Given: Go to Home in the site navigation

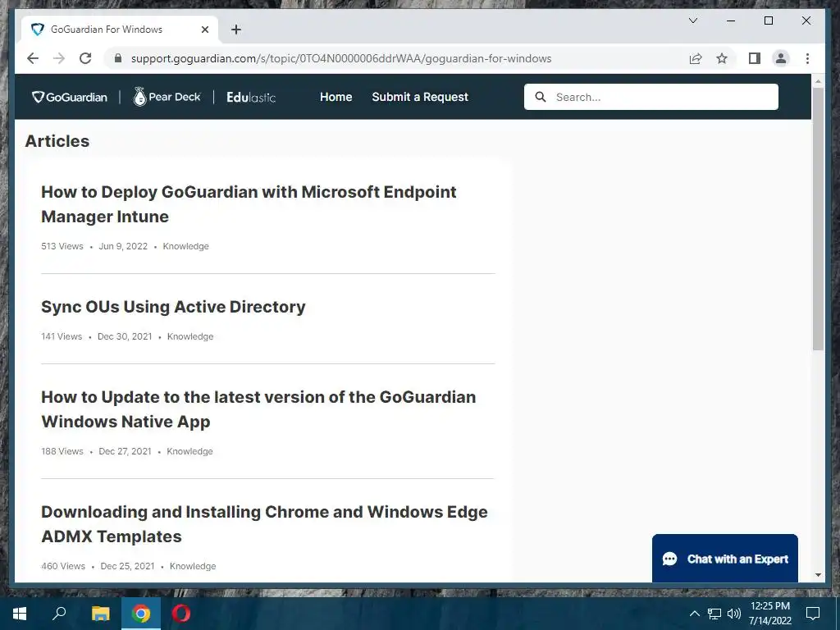Looking at the screenshot, I should (336, 97).
